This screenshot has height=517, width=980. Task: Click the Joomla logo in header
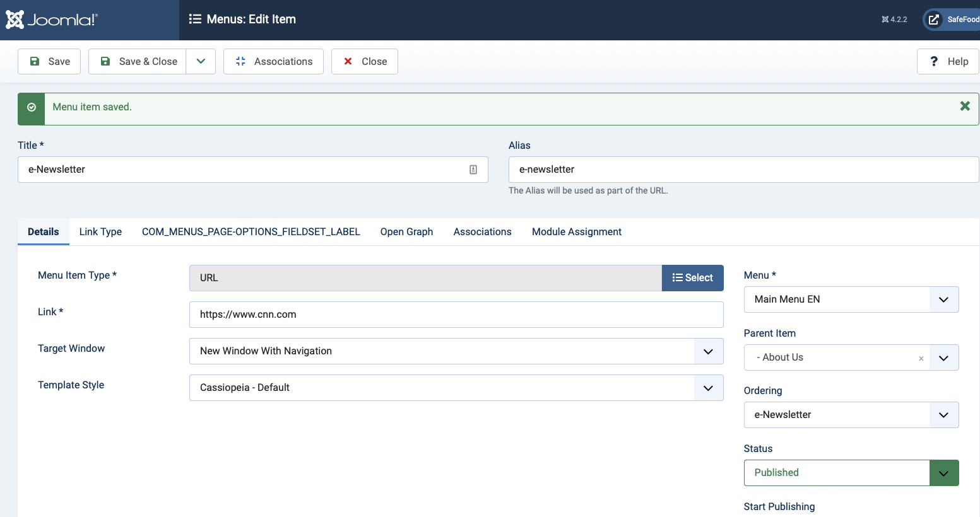[52, 20]
